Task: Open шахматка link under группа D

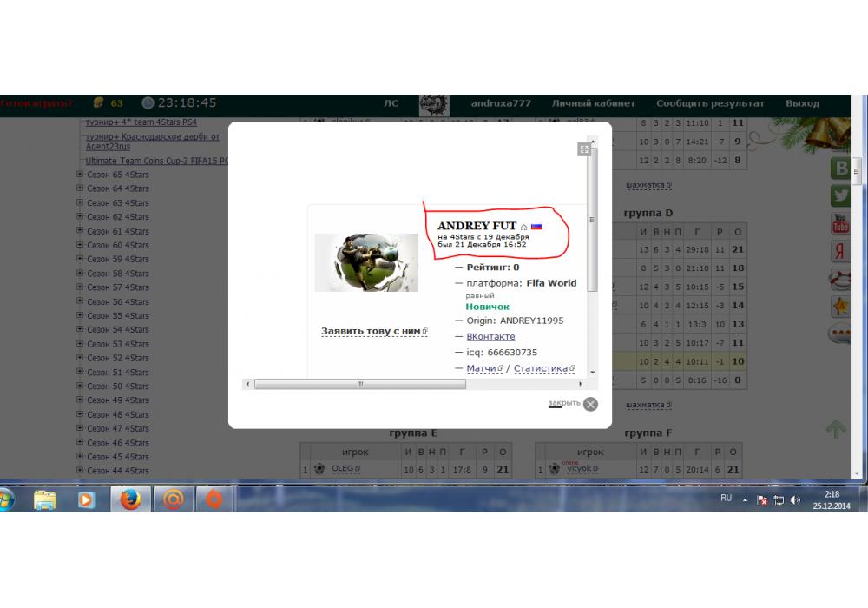Action: click(x=648, y=405)
